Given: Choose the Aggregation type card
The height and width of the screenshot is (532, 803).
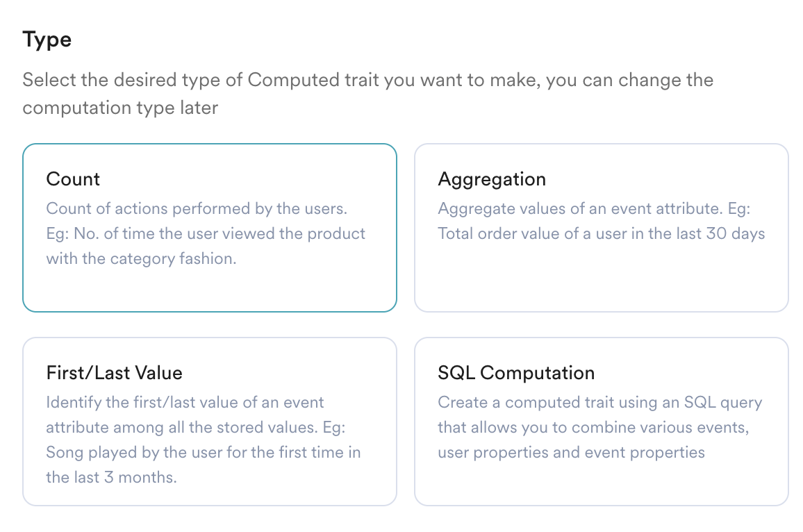Looking at the screenshot, I should 602,227.
